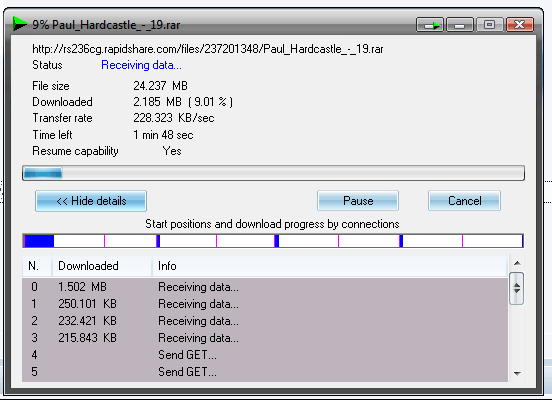Select connection 3 row with 215.843 KB
Image resolution: width=552 pixels, height=402 pixels.
265,338
